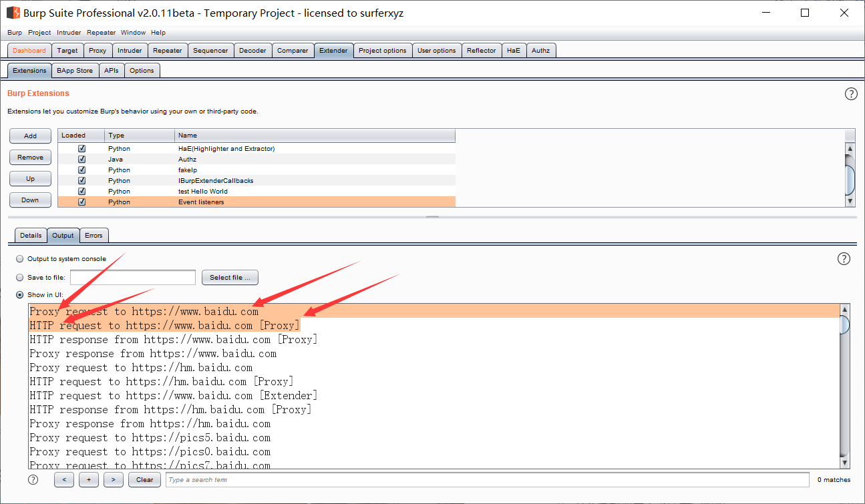Select the Extender tab

[x=333, y=50]
